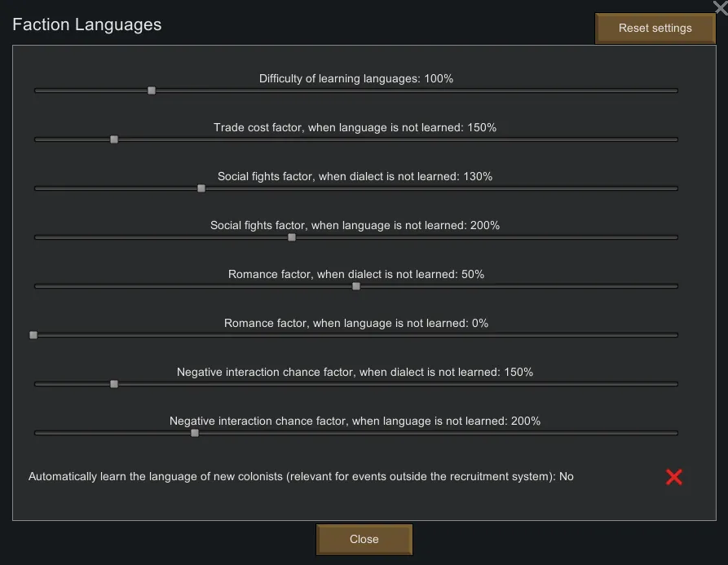Click the 'Difficulty of learning languages: 100%' label
728x565 pixels.
pos(355,79)
